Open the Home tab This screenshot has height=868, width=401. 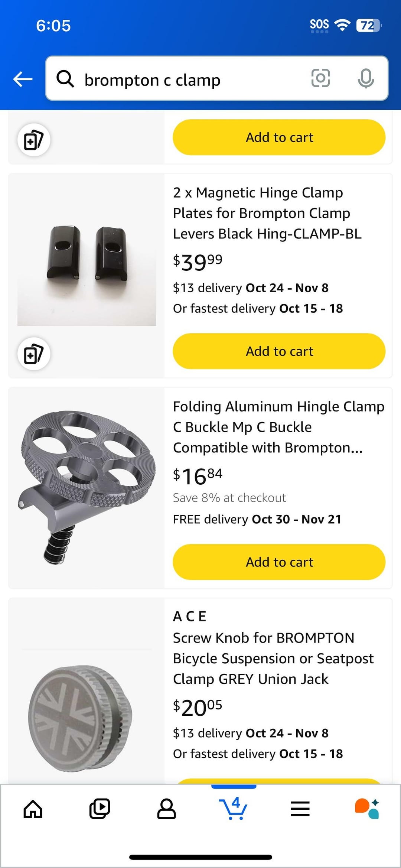pyautogui.click(x=33, y=809)
